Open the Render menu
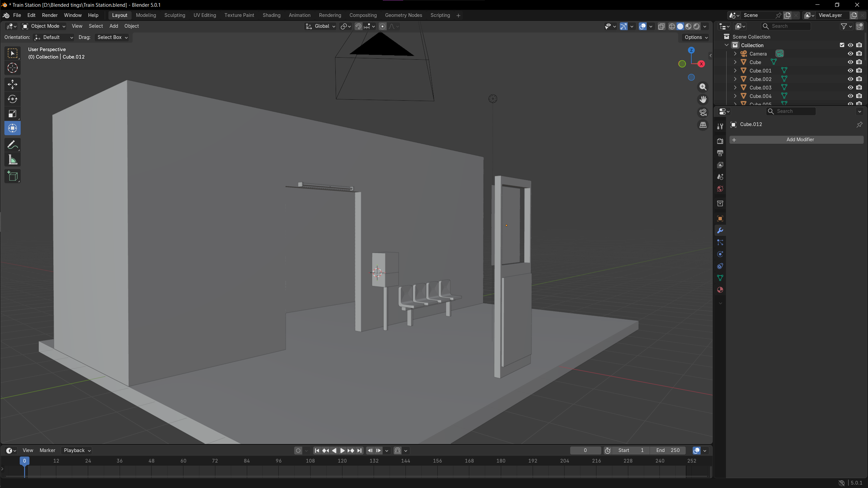 (50, 15)
